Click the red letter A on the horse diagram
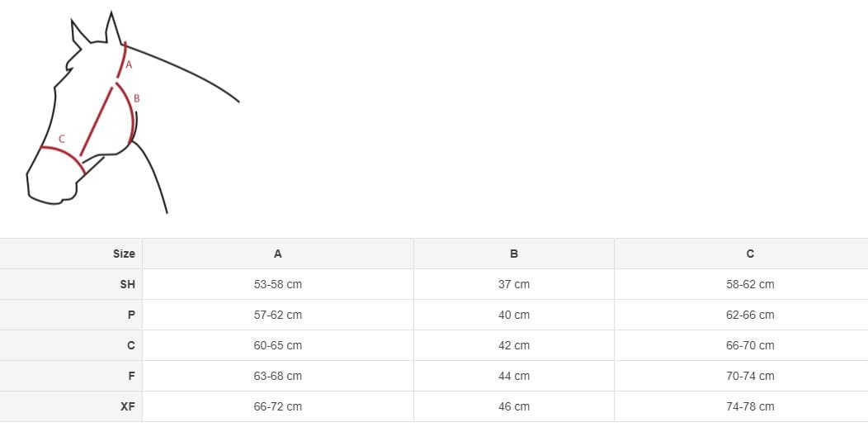The width and height of the screenshot is (868, 427). click(129, 64)
